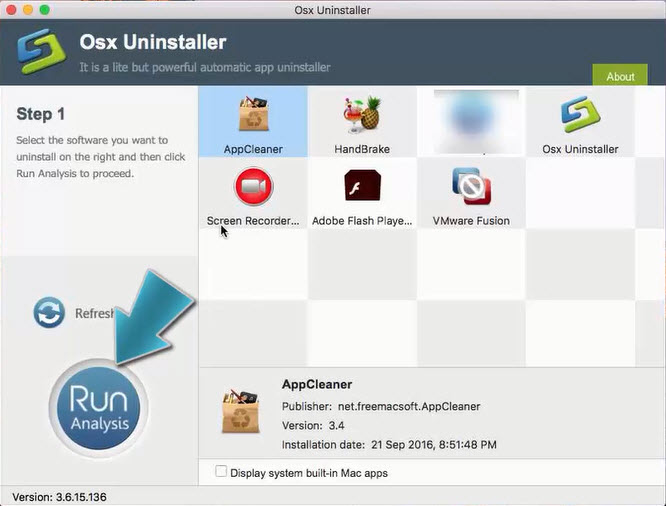Open the About button
Viewport: 666px width, 506px height.
[620, 76]
